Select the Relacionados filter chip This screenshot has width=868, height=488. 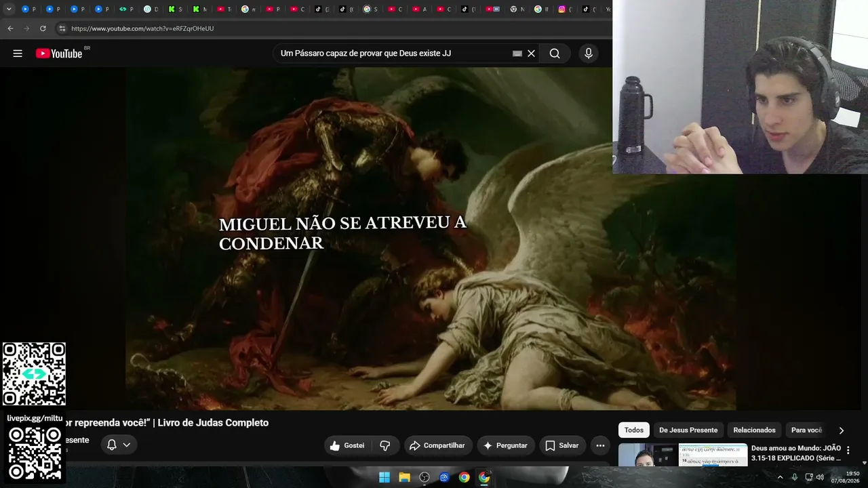(x=754, y=430)
